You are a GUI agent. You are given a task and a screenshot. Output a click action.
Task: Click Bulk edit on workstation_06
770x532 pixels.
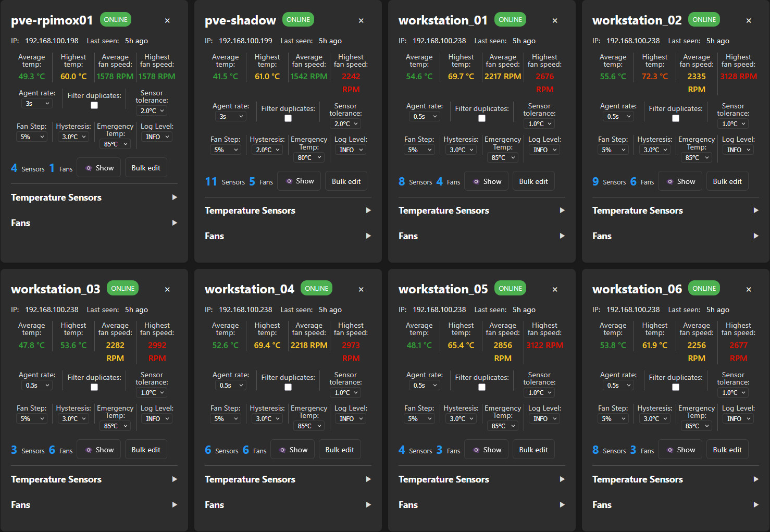coord(727,450)
